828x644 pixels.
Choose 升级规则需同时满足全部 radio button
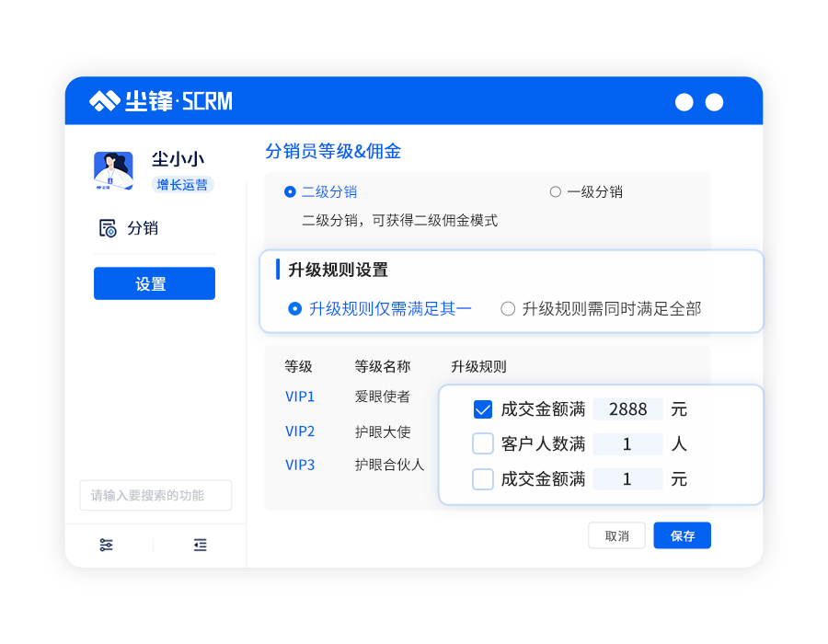pyautogui.click(x=508, y=309)
